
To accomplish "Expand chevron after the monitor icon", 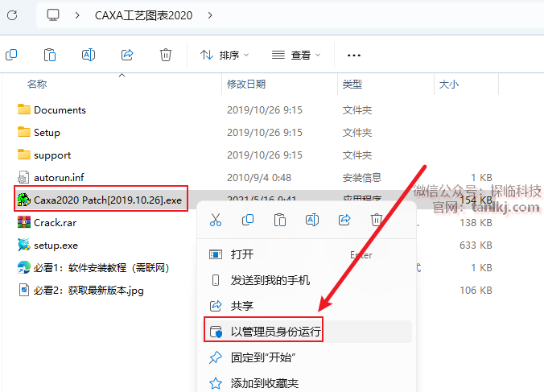I will click(77, 15).
